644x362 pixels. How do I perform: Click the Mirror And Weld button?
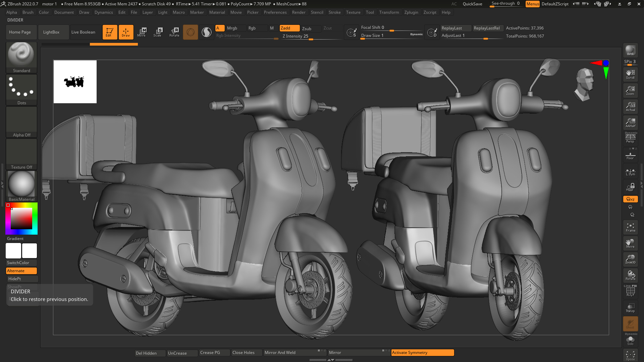click(x=294, y=353)
